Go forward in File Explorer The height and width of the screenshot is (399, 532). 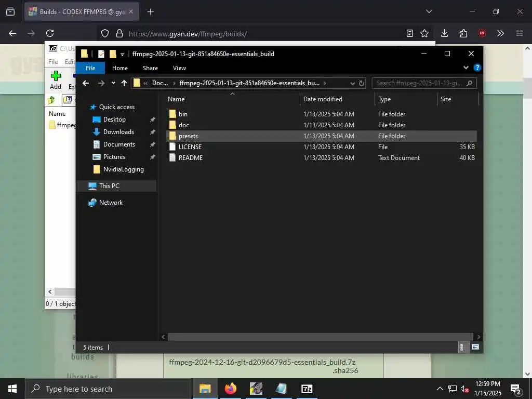click(101, 83)
